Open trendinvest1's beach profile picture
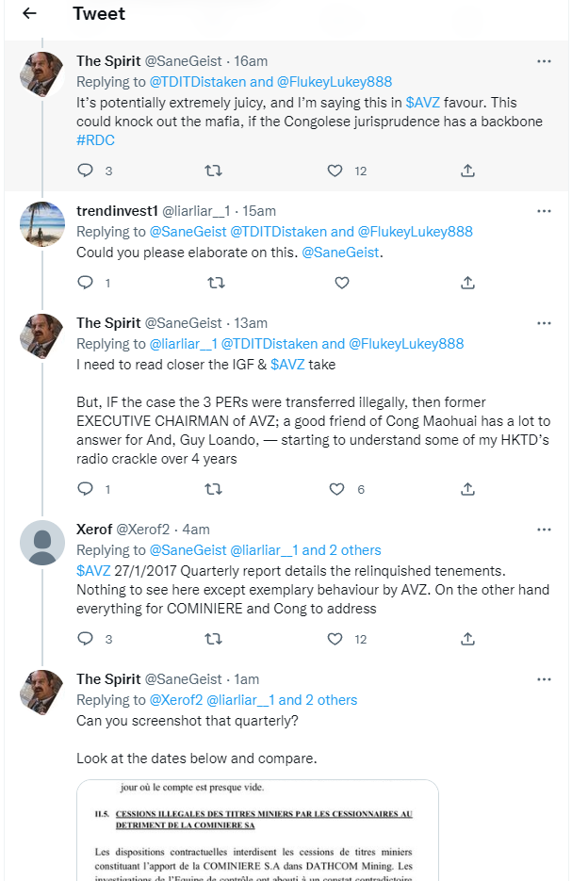 point(42,223)
